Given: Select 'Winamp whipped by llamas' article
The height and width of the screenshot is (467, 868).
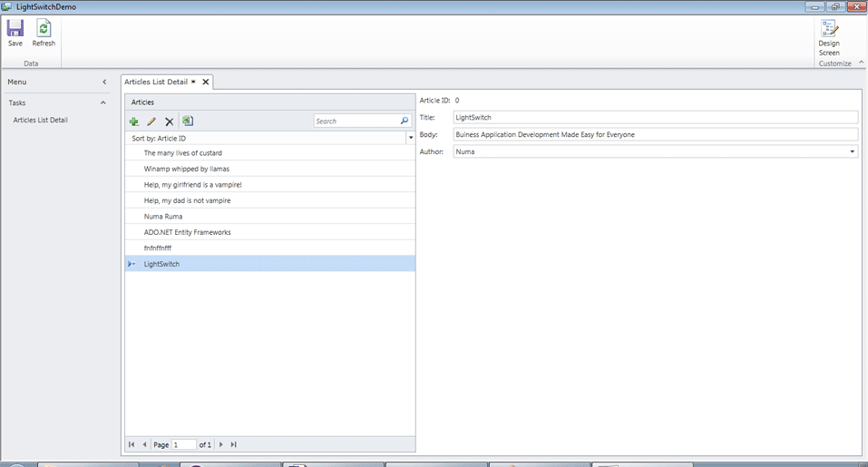Looking at the screenshot, I should (x=270, y=169).
